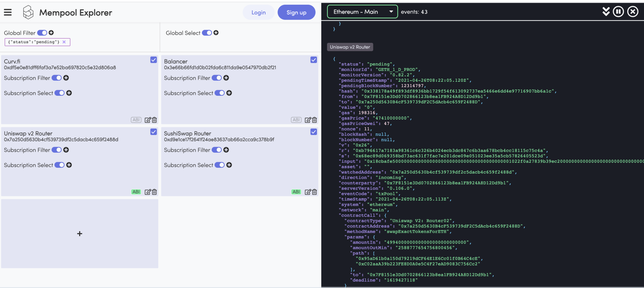Toggle SushiSwap Router Subscription Filter switch
644x288 pixels.
(x=217, y=150)
